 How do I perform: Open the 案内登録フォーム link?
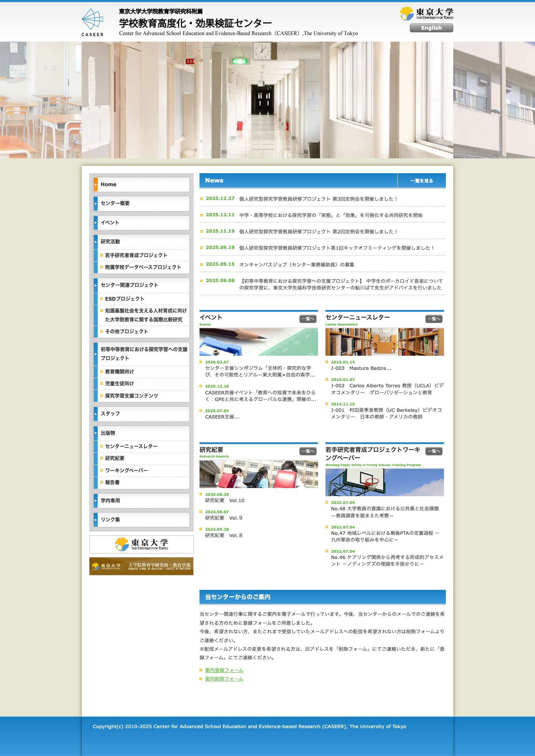coord(224,671)
